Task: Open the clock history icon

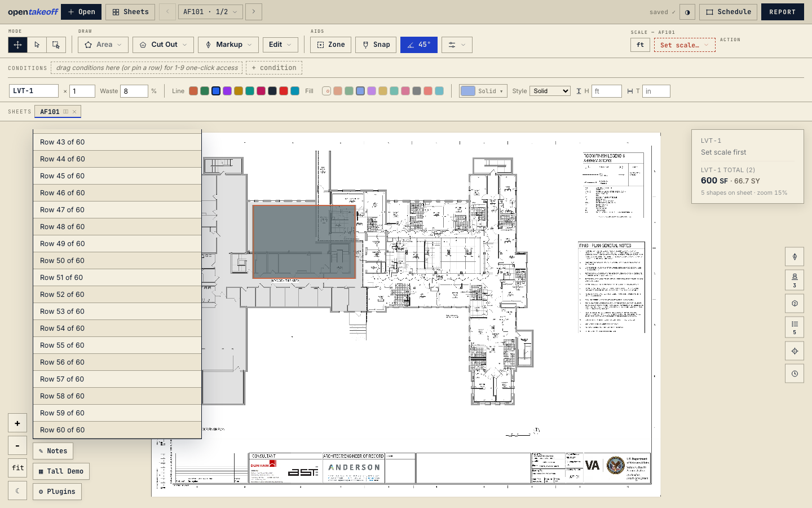Action: pos(795,374)
